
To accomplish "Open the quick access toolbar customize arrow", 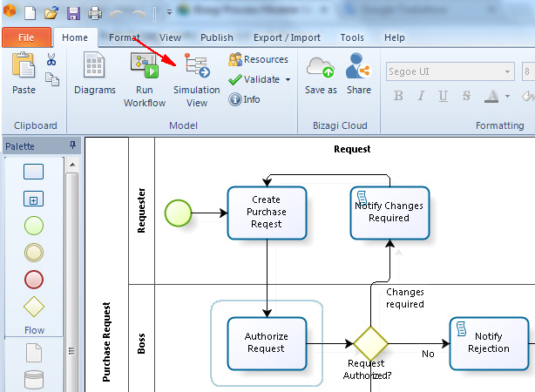I will point(169,12).
